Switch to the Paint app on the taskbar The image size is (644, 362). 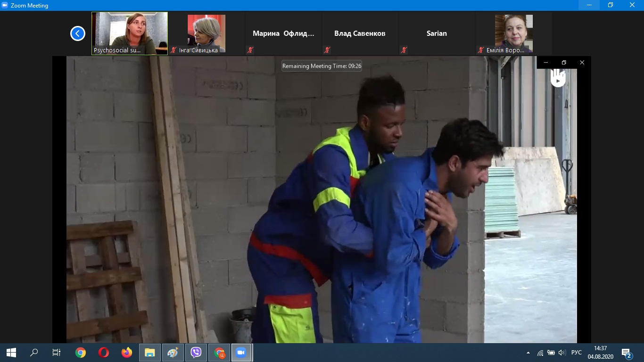click(x=173, y=353)
